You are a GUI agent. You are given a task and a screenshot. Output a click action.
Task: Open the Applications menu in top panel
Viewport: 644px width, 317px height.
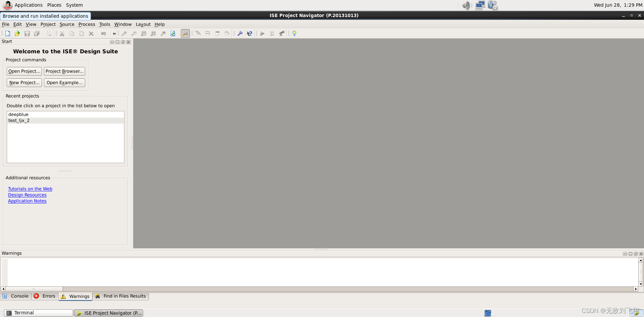29,5
